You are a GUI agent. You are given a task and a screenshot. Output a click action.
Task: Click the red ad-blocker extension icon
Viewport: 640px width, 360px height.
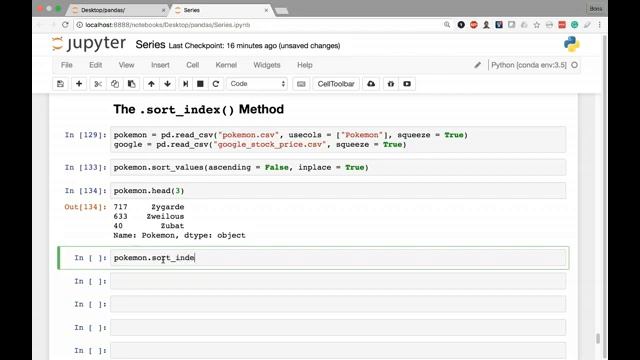pos(473,25)
